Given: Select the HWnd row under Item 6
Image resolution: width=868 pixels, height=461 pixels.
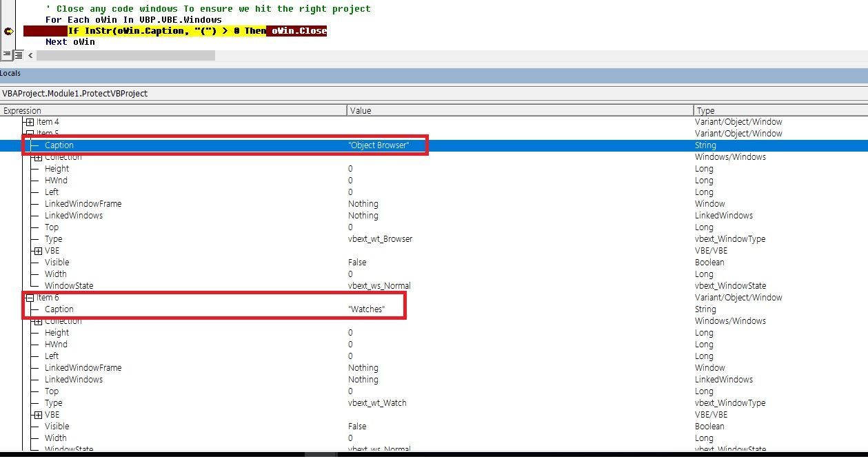Looking at the screenshot, I should click(x=434, y=345).
